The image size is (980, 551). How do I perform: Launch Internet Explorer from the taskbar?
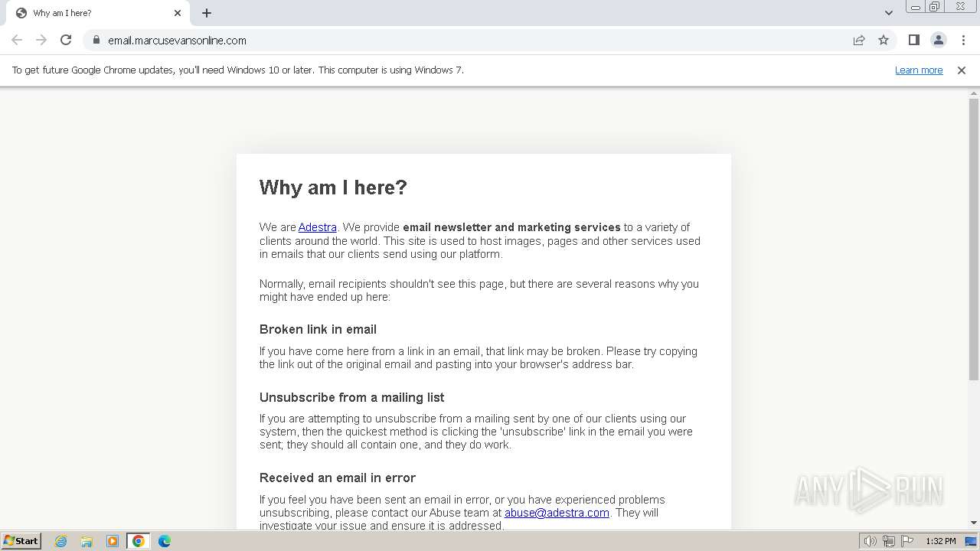pos(60,541)
